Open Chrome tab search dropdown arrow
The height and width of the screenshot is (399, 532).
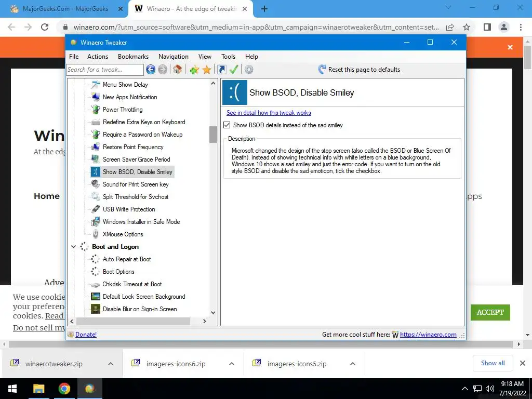[x=448, y=7]
